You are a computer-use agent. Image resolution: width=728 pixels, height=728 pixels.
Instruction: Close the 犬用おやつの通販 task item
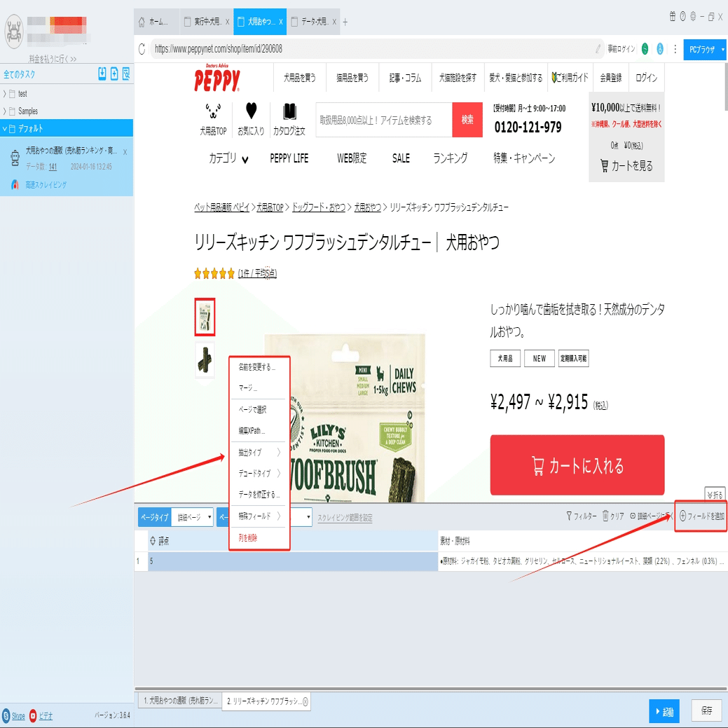tap(125, 152)
